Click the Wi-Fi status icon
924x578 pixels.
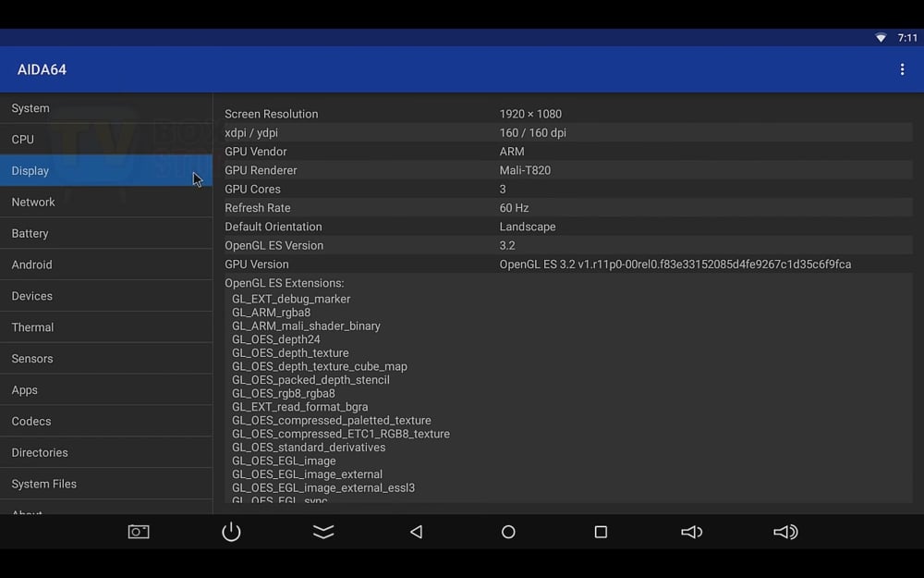tap(881, 38)
